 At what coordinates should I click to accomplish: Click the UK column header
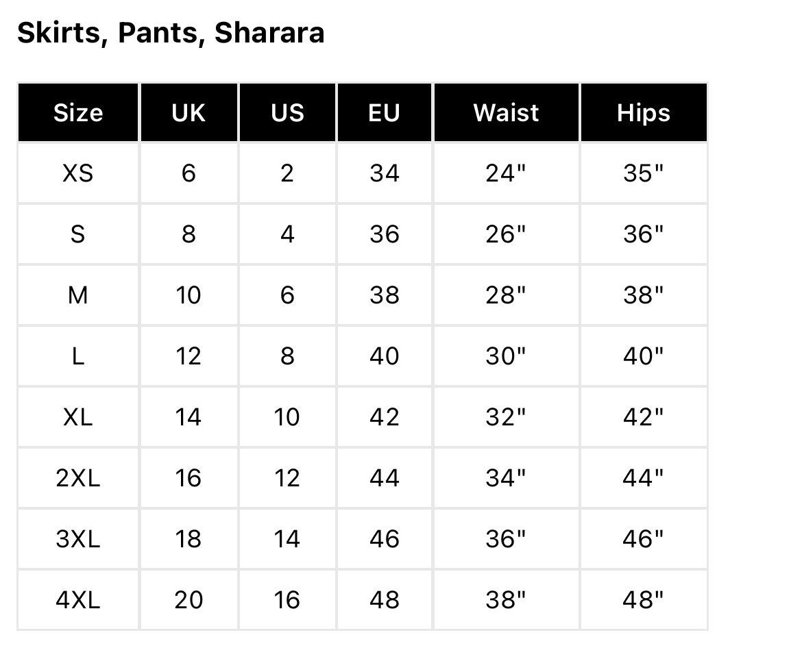pyautogui.click(x=189, y=112)
